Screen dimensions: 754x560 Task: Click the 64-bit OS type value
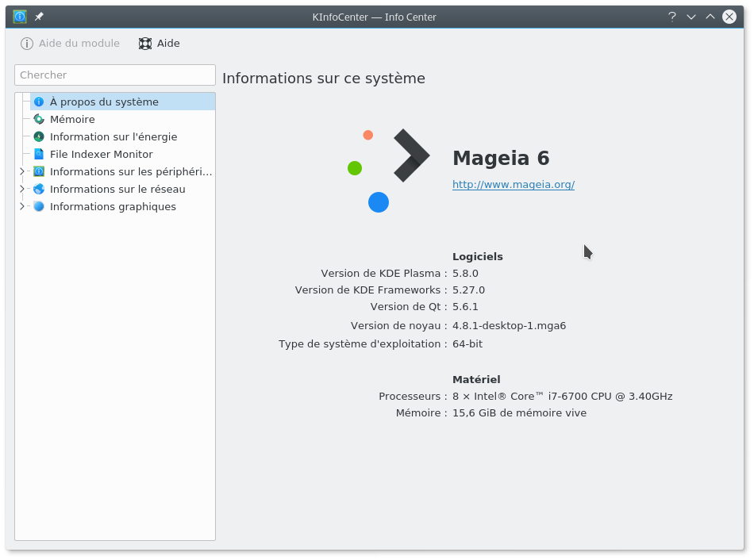tap(467, 344)
